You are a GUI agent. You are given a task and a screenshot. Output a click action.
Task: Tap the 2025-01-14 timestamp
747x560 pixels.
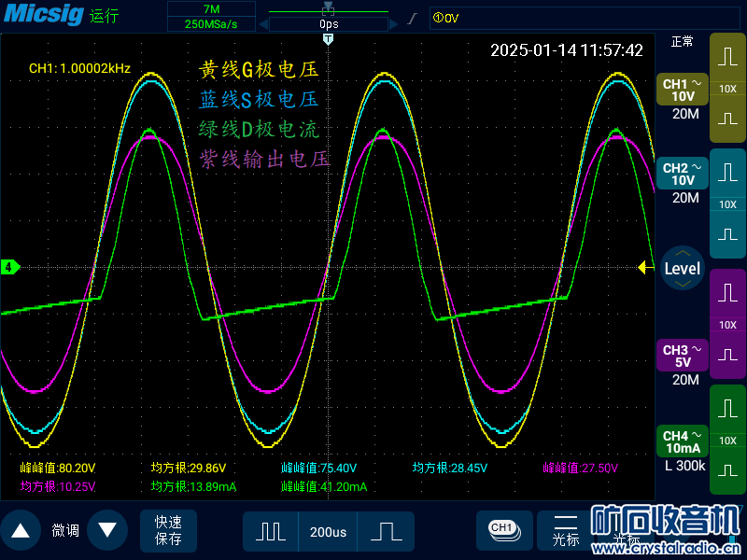(567, 50)
